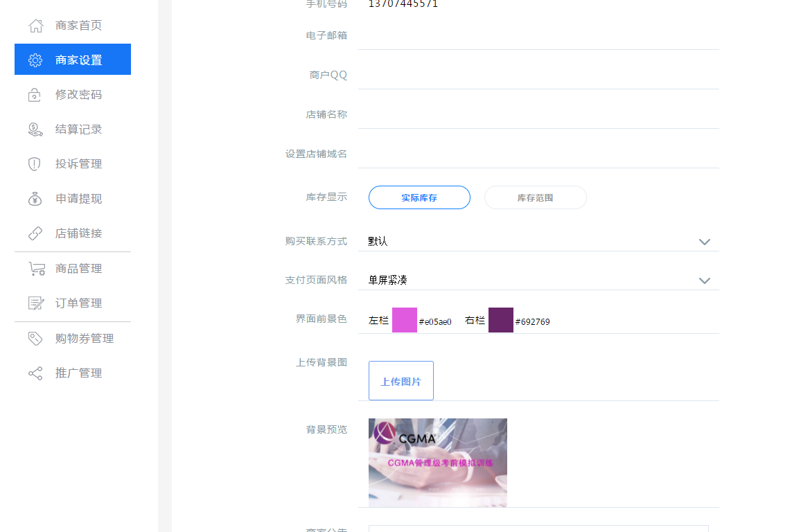Click the tag icon for 购物券管理
The image size is (801, 532).
[35, 338]
